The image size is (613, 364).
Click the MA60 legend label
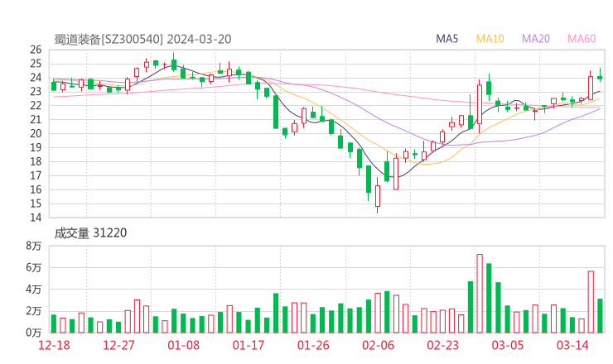(582, 39)
